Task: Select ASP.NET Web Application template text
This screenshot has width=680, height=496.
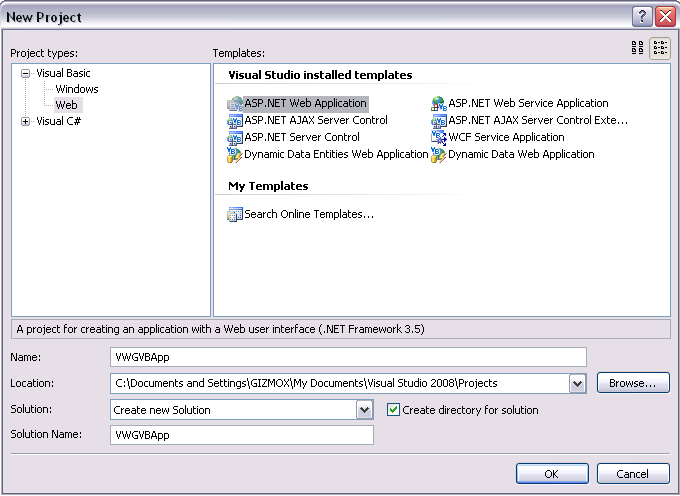Action: (x=306, y=104)
